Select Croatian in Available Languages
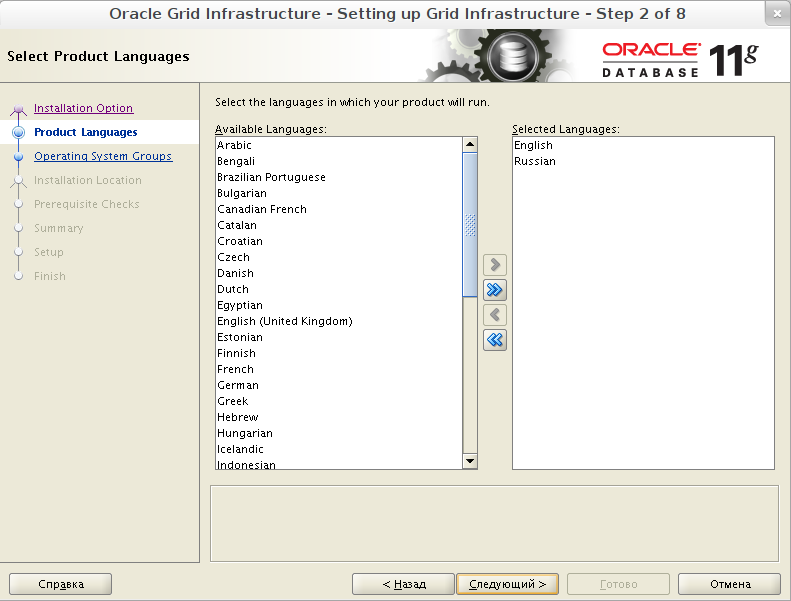This screenshot has height=601, width=791. click(x=338, y=241)
